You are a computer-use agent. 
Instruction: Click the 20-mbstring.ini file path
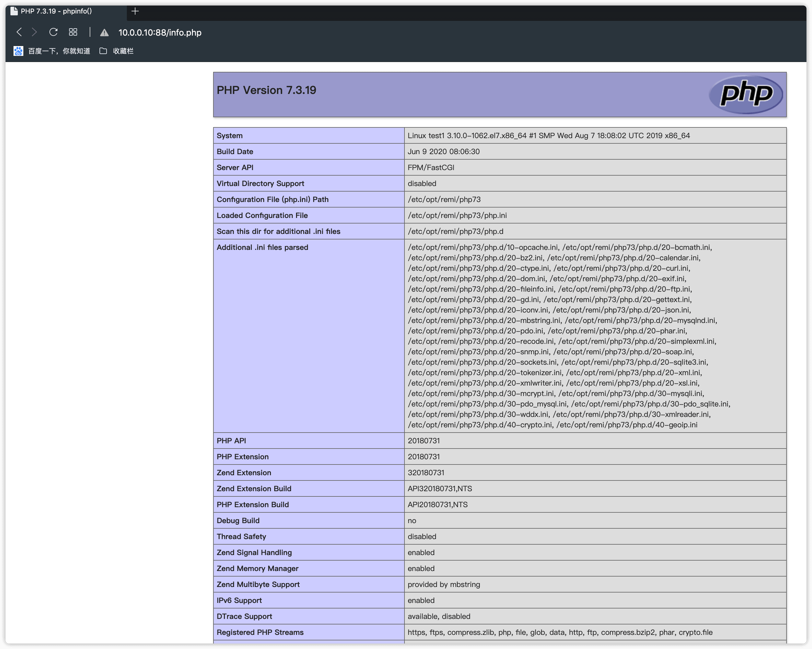coord(484,321)
